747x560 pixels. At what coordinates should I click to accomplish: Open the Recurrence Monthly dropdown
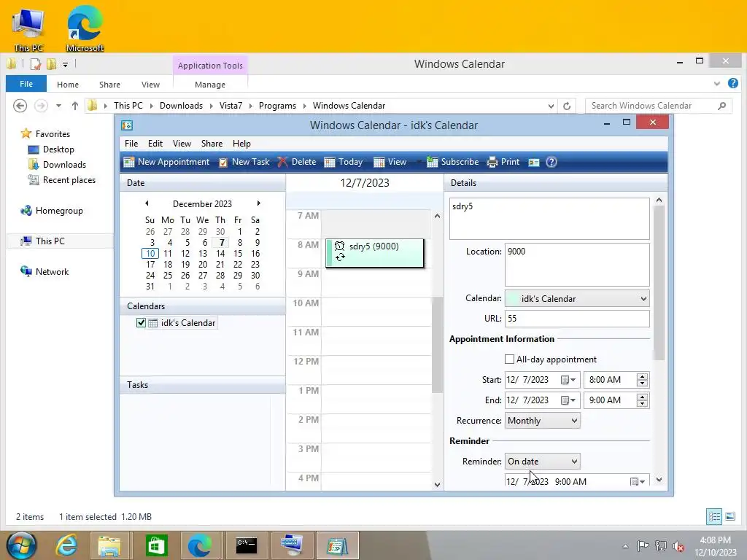[x=542, y=421]
